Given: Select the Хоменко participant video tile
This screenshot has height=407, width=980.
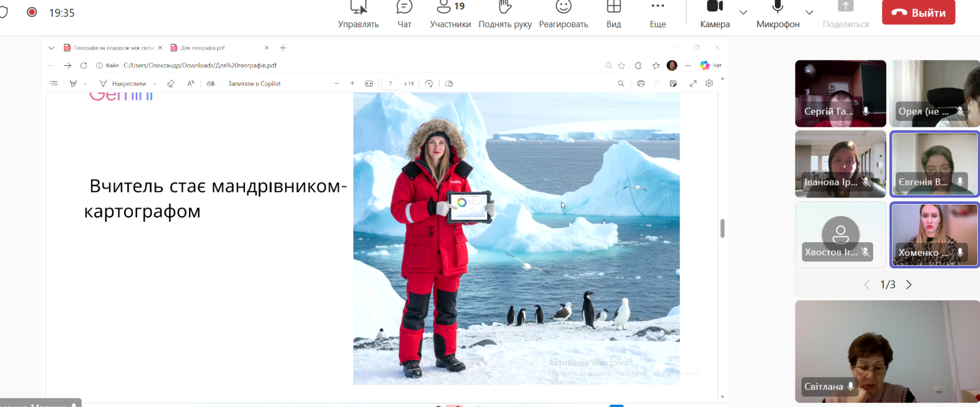Looking at the screenshot, I should [x=934, y=235].
